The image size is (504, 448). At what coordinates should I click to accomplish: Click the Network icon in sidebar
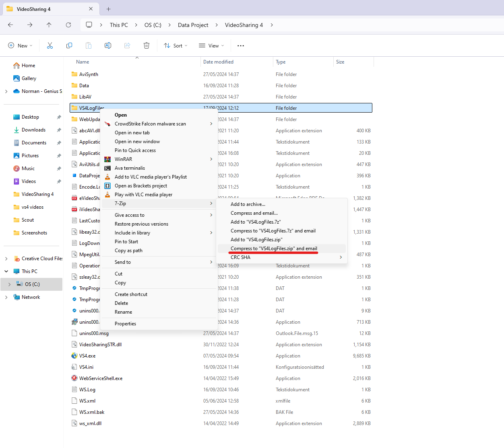pyautogui.click(x=17, y=297)
